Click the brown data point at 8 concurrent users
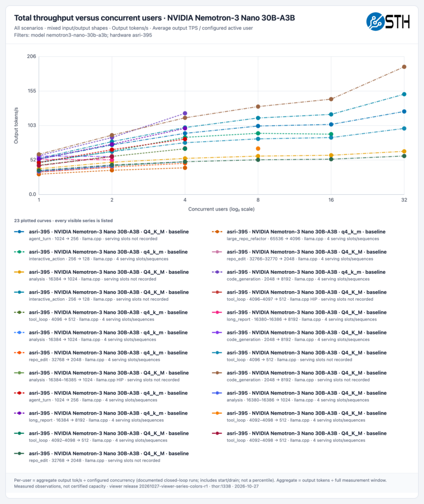 [x=258, y=107]
